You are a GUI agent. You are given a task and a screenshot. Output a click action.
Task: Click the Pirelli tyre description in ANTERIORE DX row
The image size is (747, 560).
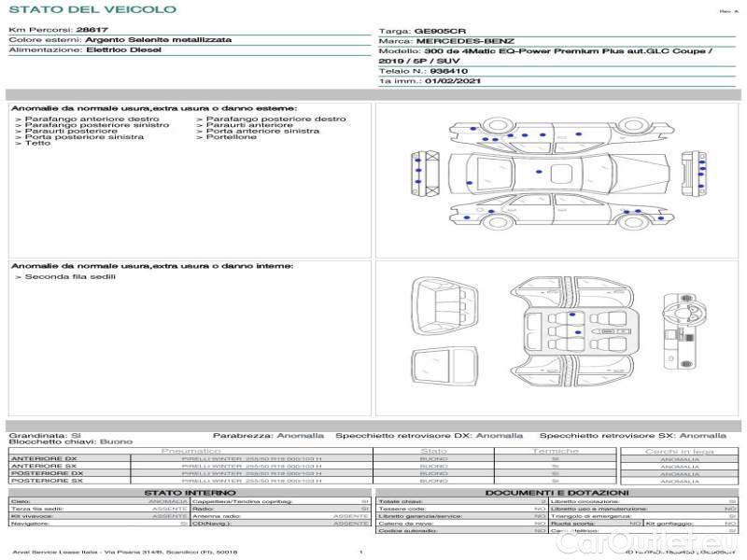point(251,459)
